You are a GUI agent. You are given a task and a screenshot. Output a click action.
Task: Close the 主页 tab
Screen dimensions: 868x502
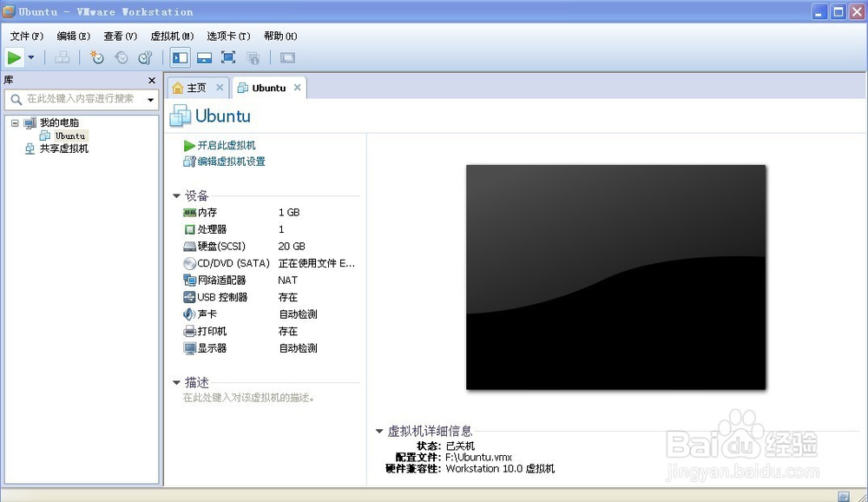pyautogui.click(x=220, y=88)
